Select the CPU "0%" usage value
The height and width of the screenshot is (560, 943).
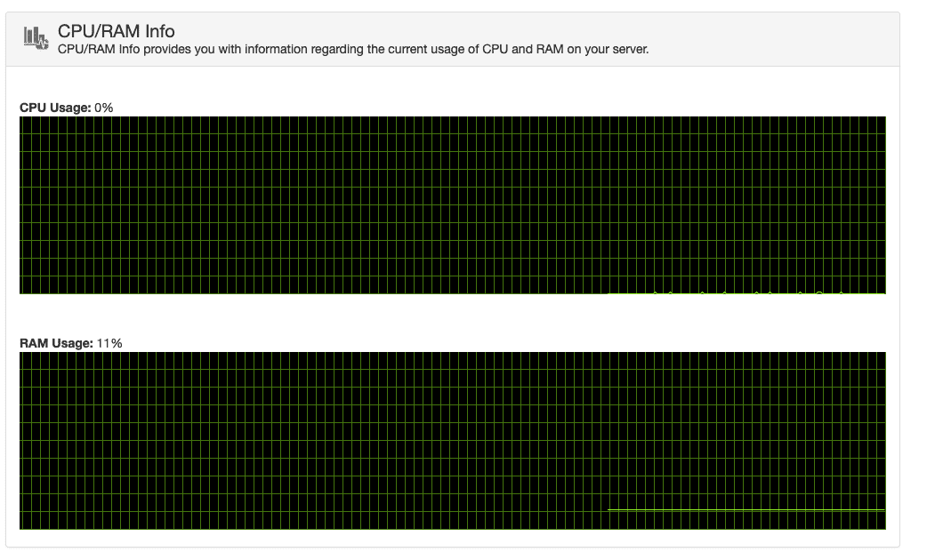(x=104, y=108)
